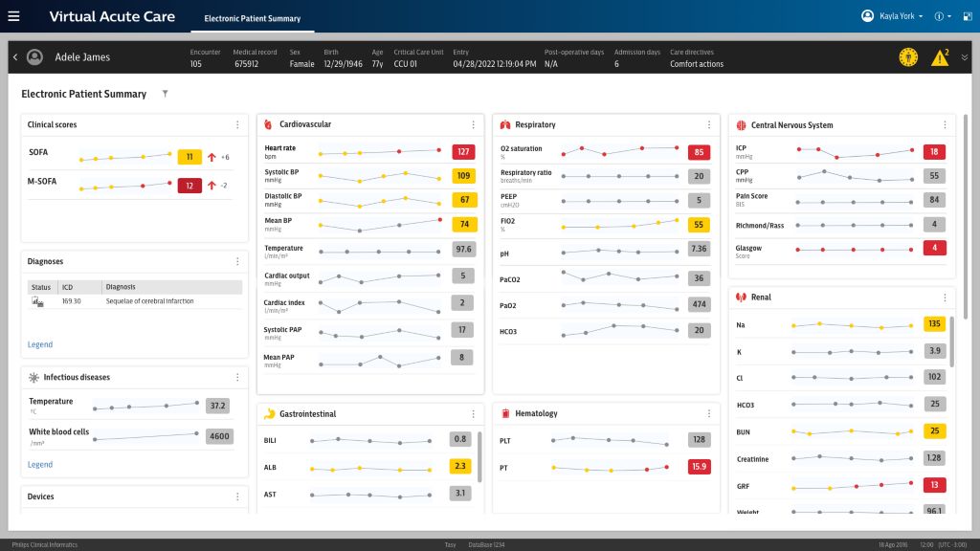Open the Cardiovascular panel options menu

tap(473, 125)
